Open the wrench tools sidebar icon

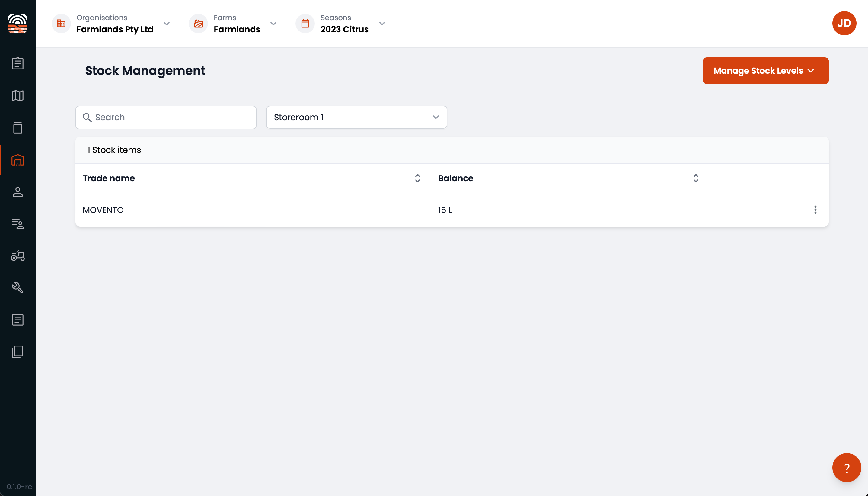(18, 288)
